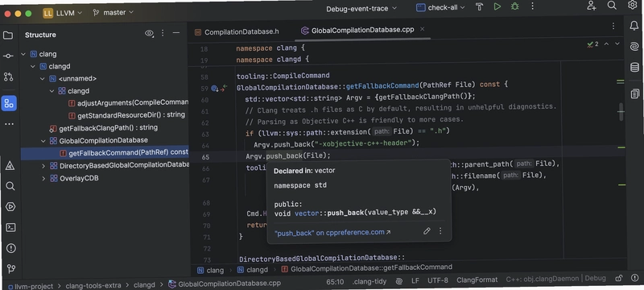Click the Build hammer icon

tap(479, 6)
